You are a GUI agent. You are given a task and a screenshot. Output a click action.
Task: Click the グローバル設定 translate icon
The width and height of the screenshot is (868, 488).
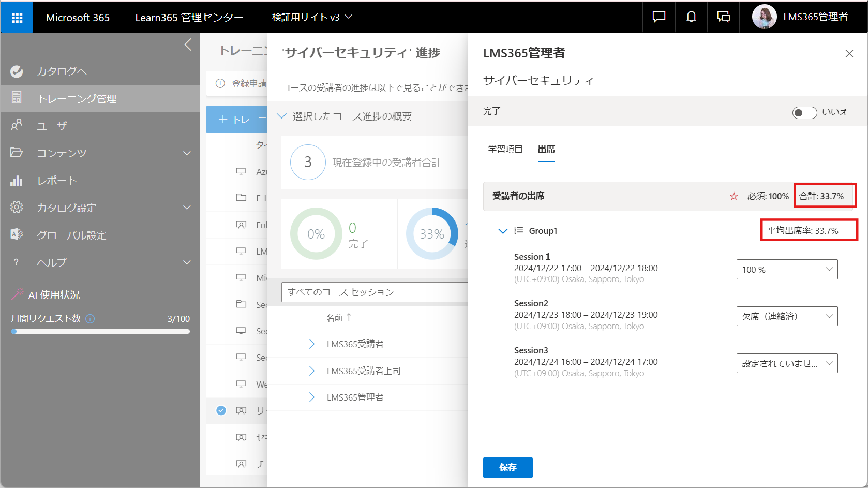[17, 234]
